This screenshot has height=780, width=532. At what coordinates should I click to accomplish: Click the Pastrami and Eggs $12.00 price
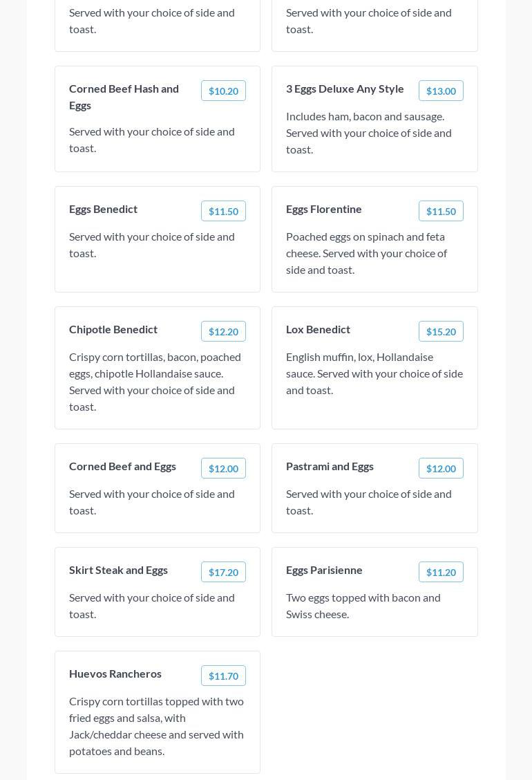click(x=441, y=468)
